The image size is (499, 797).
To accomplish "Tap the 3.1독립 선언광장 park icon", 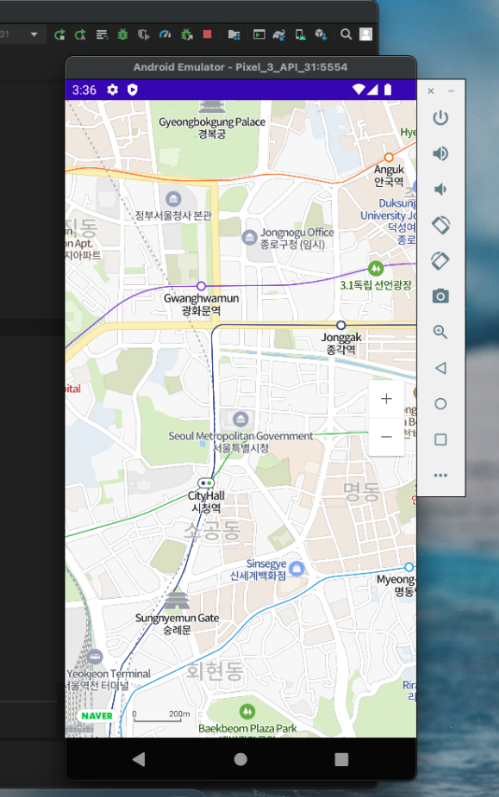I will 376,267.
